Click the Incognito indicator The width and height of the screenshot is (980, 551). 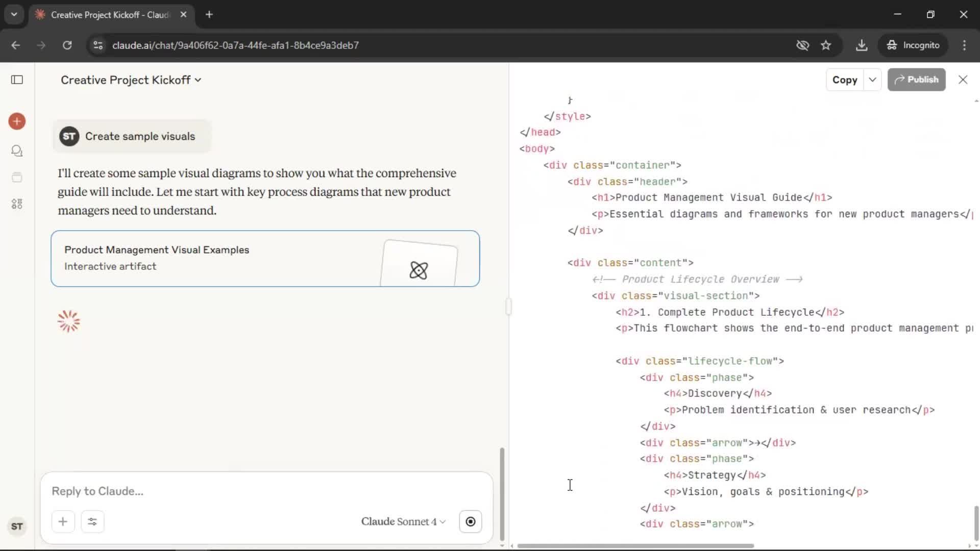(x=913, y=45)
